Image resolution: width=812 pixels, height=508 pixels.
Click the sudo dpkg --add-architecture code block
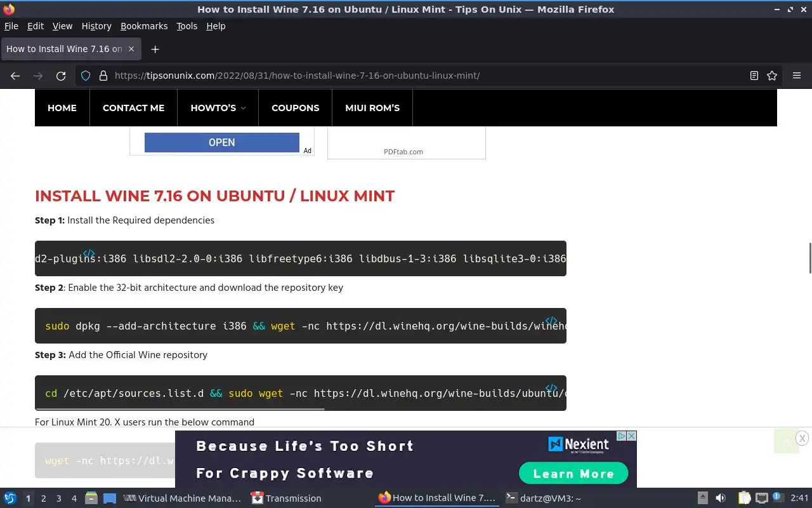pos(301,326)
